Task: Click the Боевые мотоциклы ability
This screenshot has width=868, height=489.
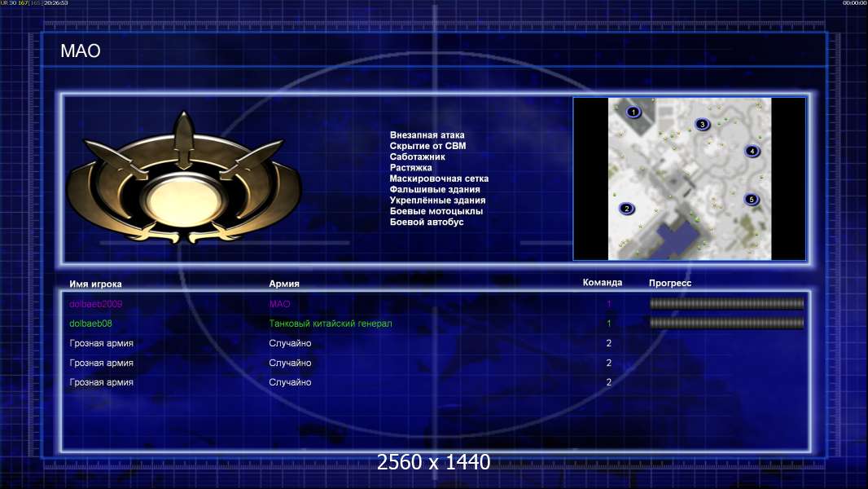Action: (436, 211)
